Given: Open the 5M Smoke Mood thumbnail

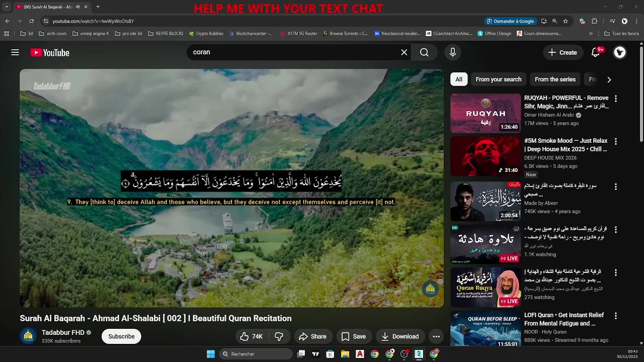Looking at the screenshot, I should click(486, 156).
